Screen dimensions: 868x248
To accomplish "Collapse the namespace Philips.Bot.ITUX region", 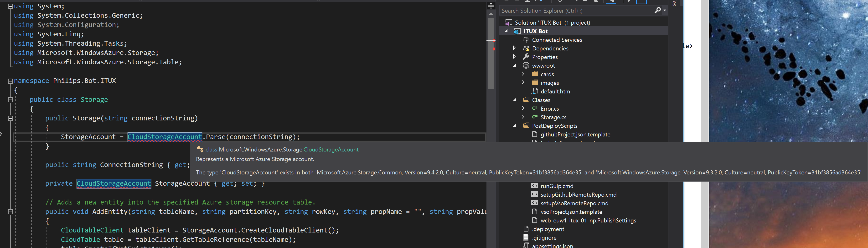I will click(10, 81).
